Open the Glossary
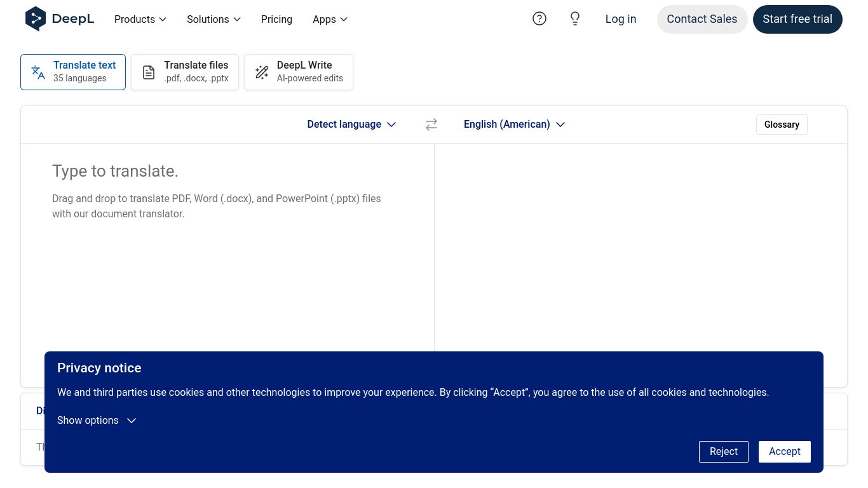This screenshot has width=868, height=488. click(x=782, y=125)
